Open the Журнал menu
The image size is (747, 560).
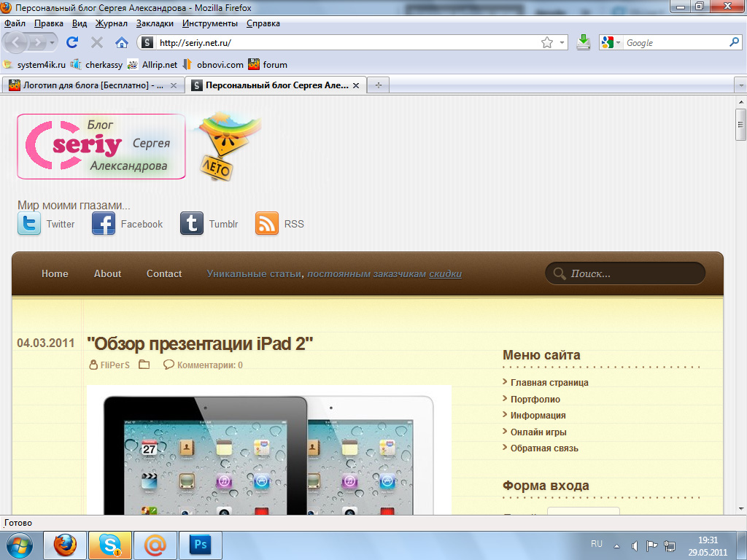(x=112, y=23)
